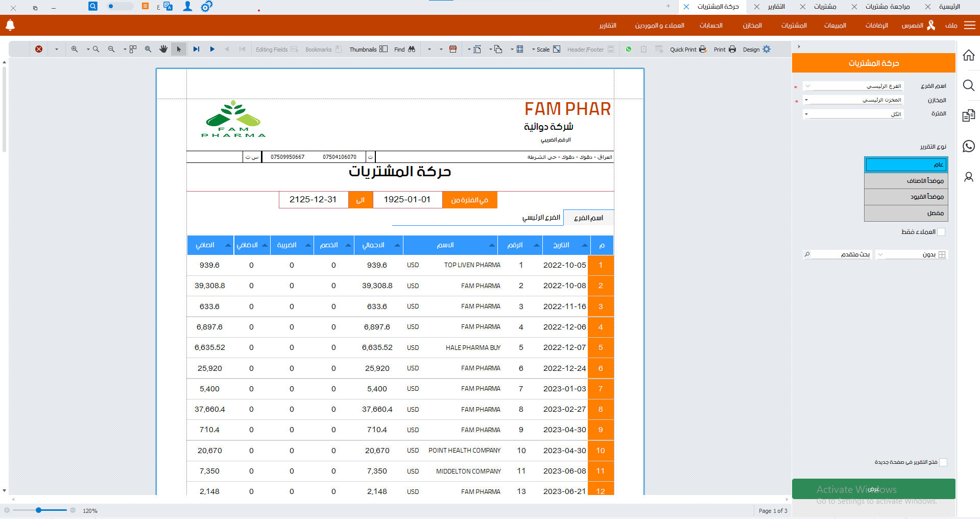Click the green 'عرض' display button
Screen dimensions: 980x519
pos(873,489)
